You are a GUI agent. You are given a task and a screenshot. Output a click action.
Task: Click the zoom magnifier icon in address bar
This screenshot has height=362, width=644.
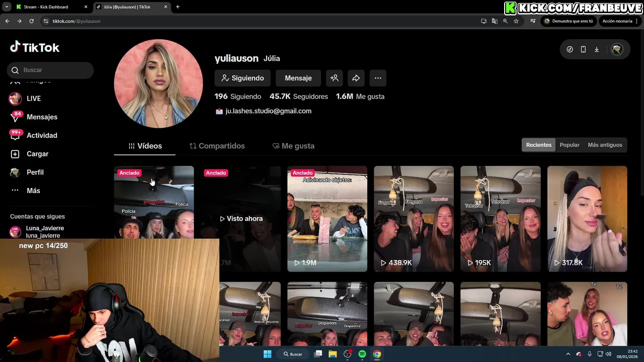(x=505, y=21)
